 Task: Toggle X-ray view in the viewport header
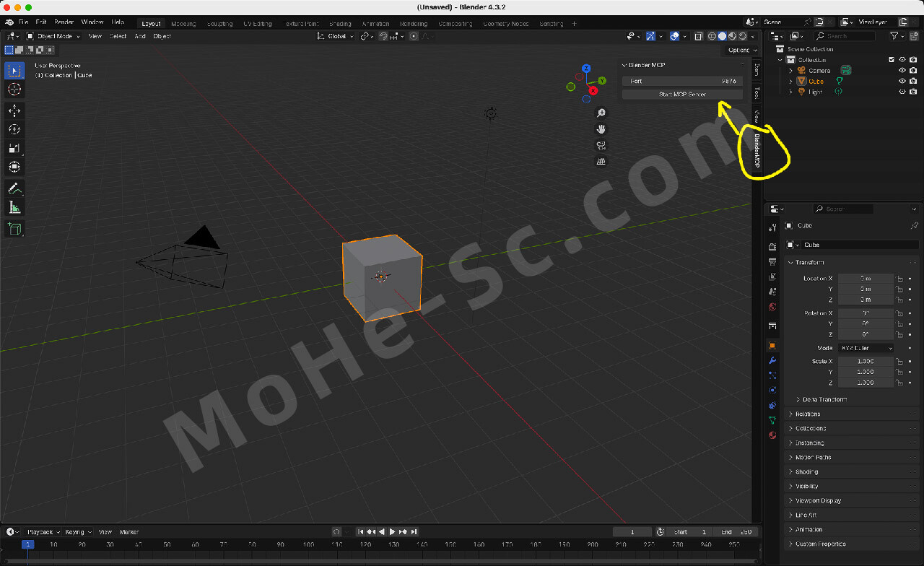point(699,36)
